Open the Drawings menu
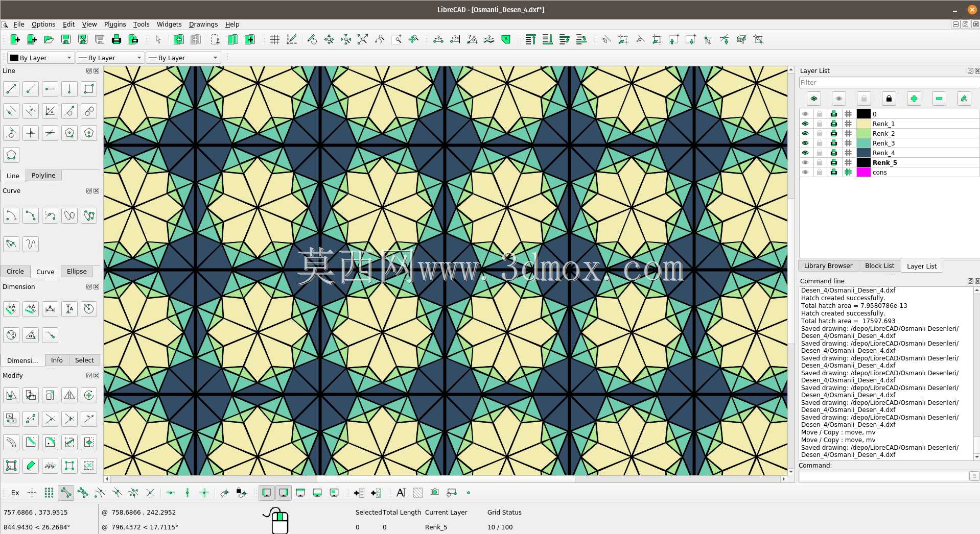 tap(203, 24)
